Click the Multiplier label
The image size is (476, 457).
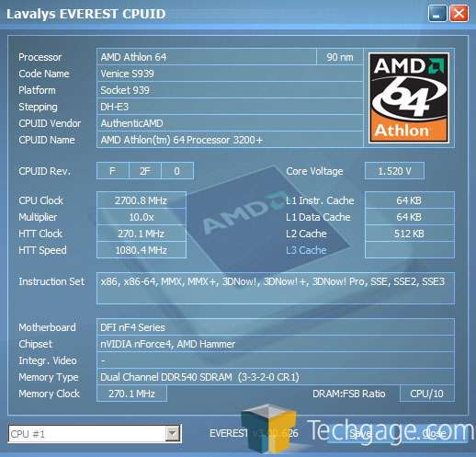tap(38, 217)
